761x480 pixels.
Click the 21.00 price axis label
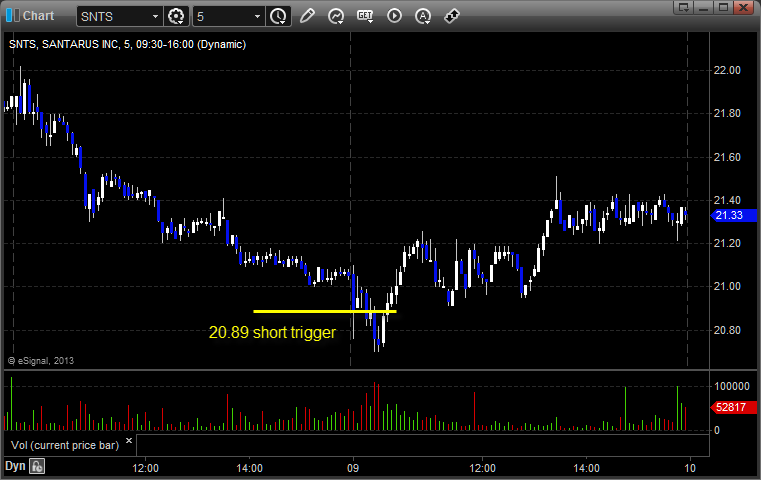[727, 286]
